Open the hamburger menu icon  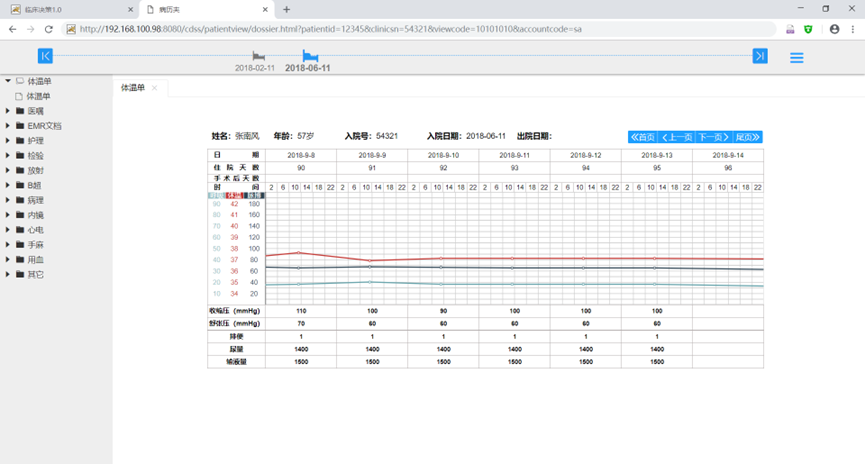797,57
